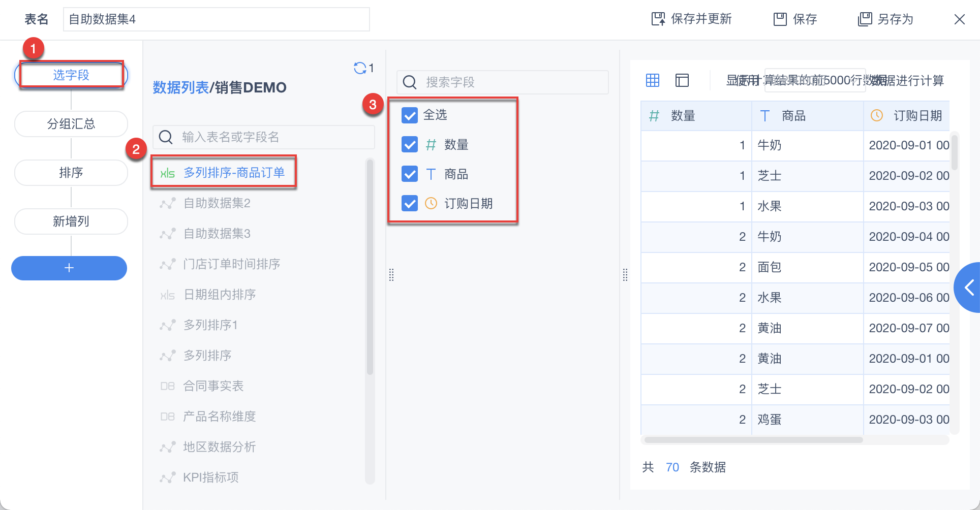980x510 pixels.
Task: Click the horizontal scrollbar under the preview table
Action: (753, 440)
